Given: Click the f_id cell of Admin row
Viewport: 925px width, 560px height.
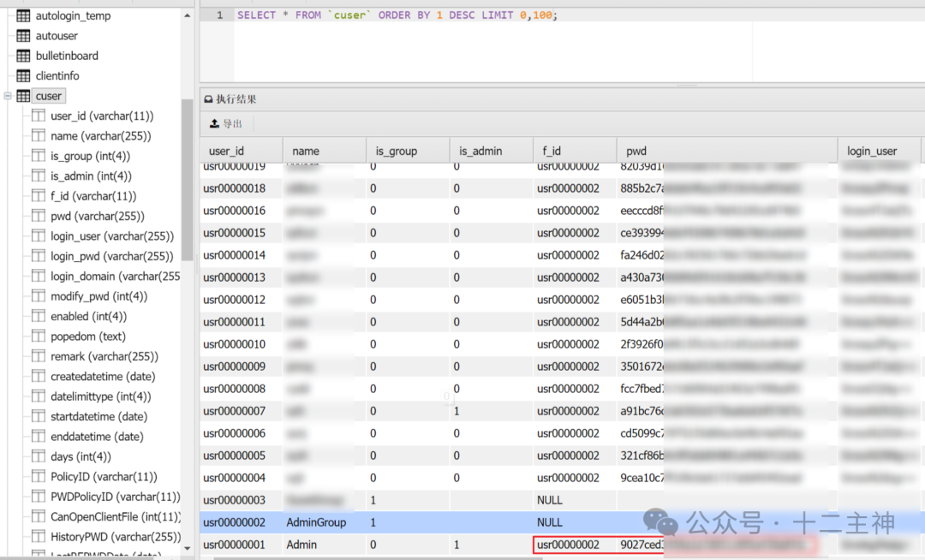Looking at the screenshot, I should tap(568, 545).
